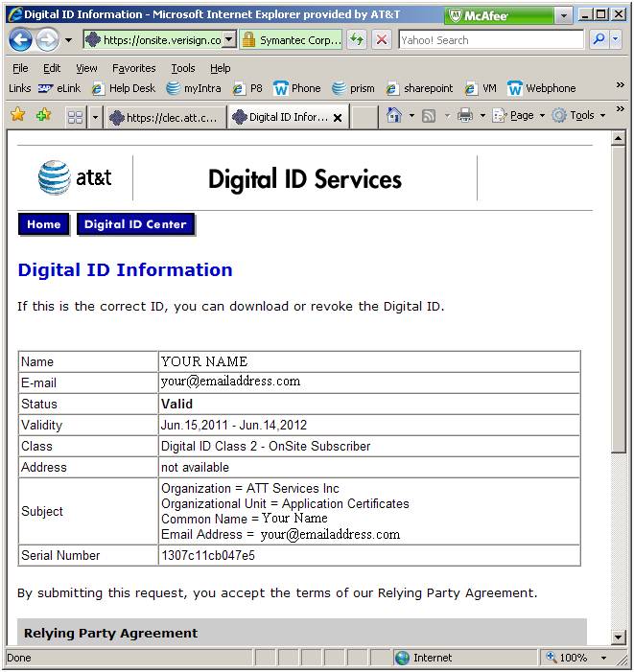Click the browser Forward arrow button

click(47, 40)
